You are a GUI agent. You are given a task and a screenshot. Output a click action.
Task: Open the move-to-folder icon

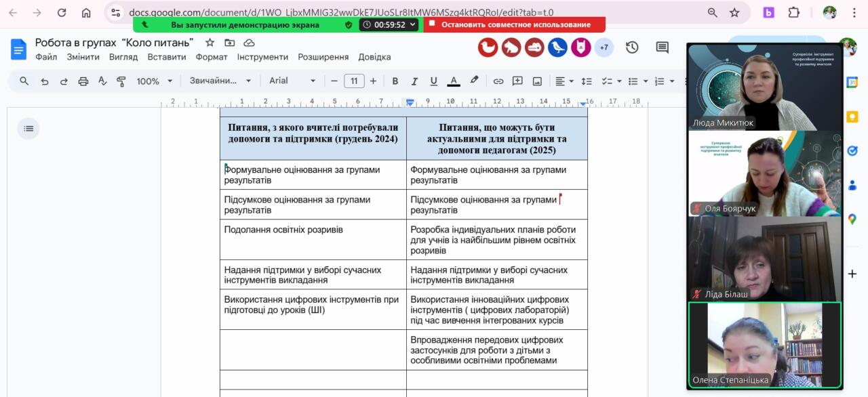(x=230, y=43)
